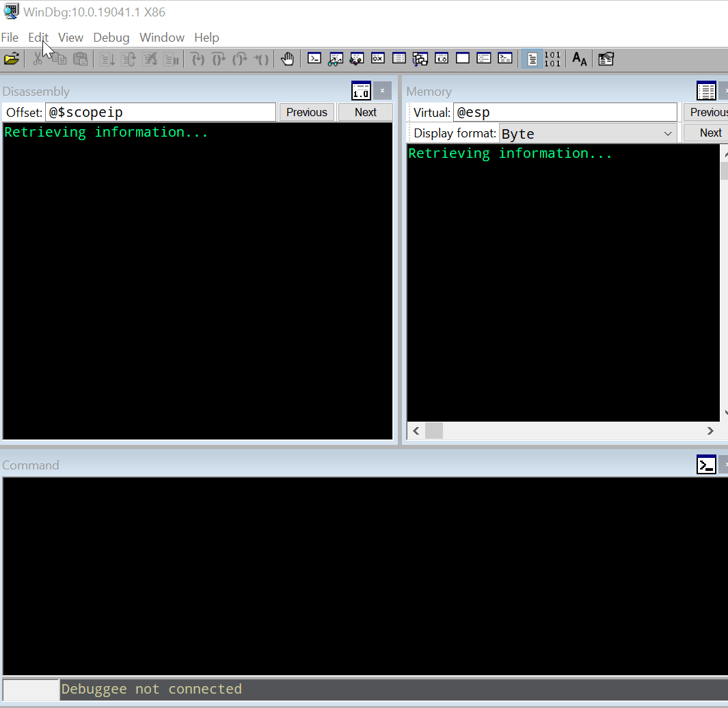Viewport: 728px width, 708px height.
Task: Open the Locals window toolbar icon
Action: (357, 59)
